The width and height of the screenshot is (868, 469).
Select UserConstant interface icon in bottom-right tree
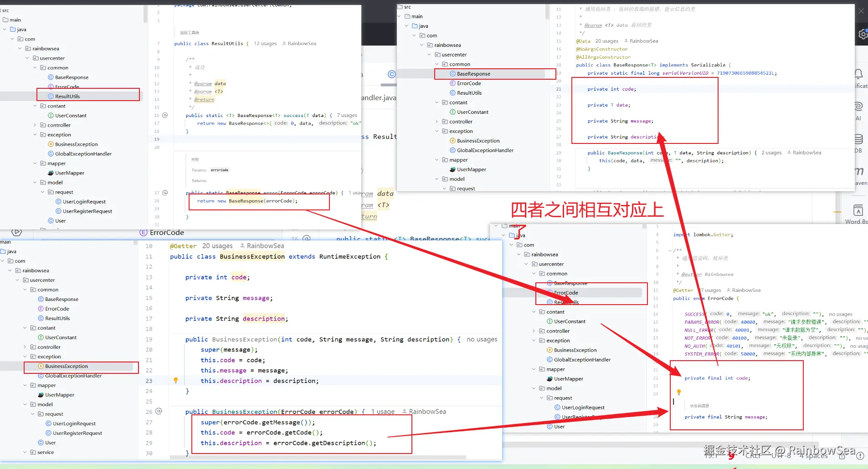click(x=550, y=321)
